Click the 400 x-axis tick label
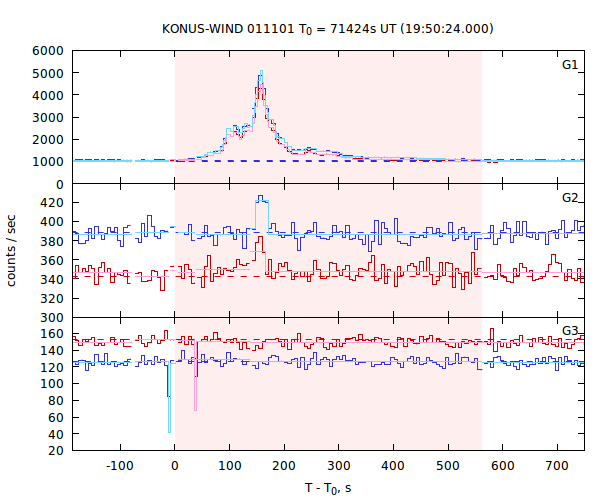Viewport: 600px width, 500px height. coord(393,466)
